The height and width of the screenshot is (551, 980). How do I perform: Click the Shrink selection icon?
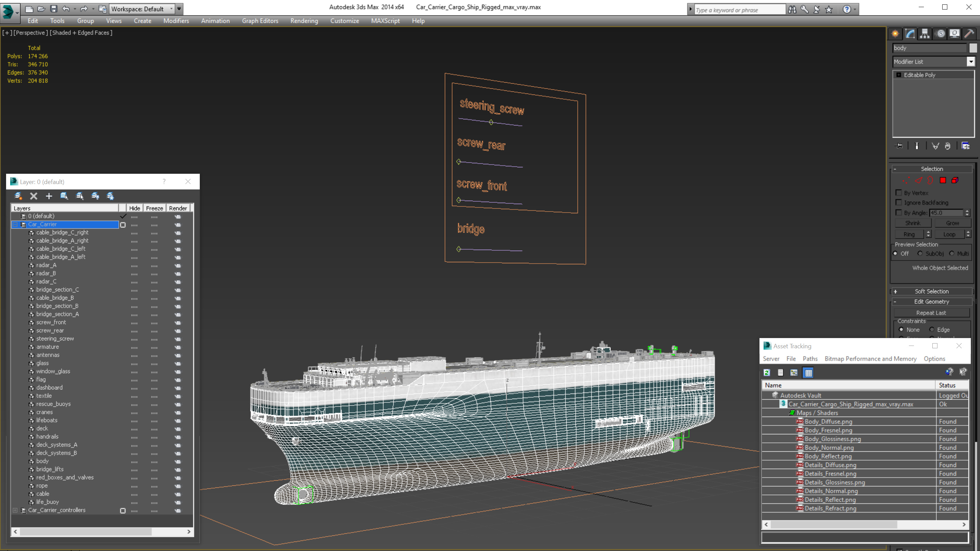click(913, 223)
